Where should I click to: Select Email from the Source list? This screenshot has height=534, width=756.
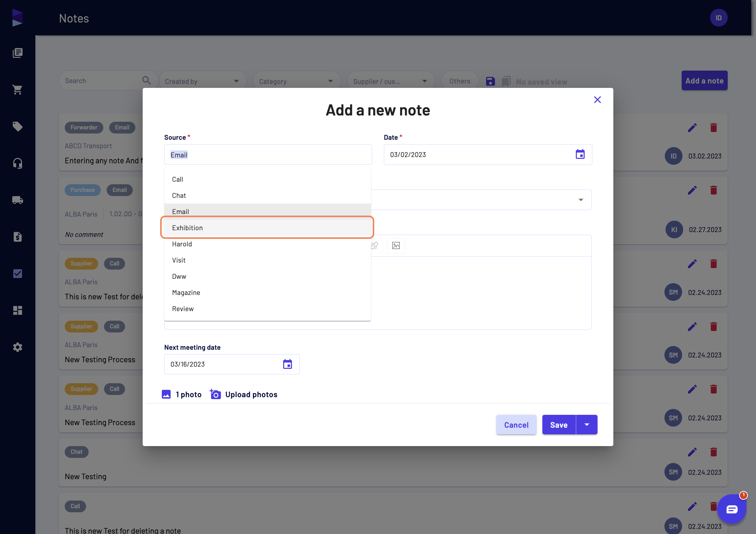tap(267, 211)
